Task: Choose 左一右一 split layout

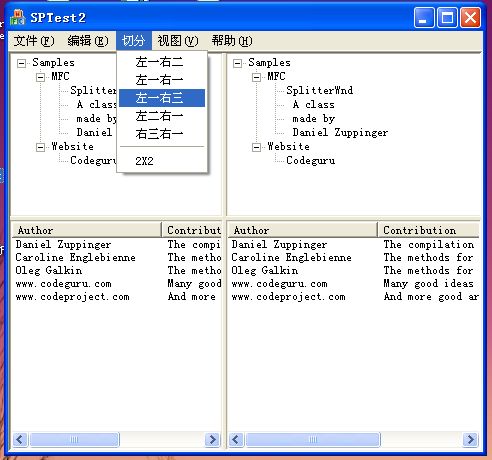Action: pos(162,80)
